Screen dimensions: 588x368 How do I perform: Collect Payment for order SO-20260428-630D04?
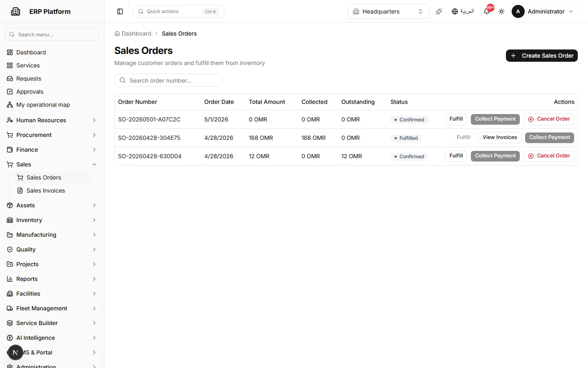pos(495,156)
